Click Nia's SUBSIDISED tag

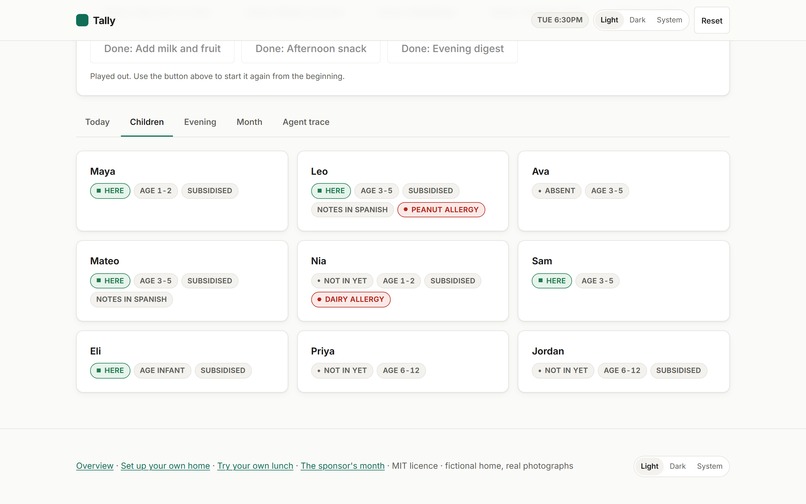coord(452,281)
